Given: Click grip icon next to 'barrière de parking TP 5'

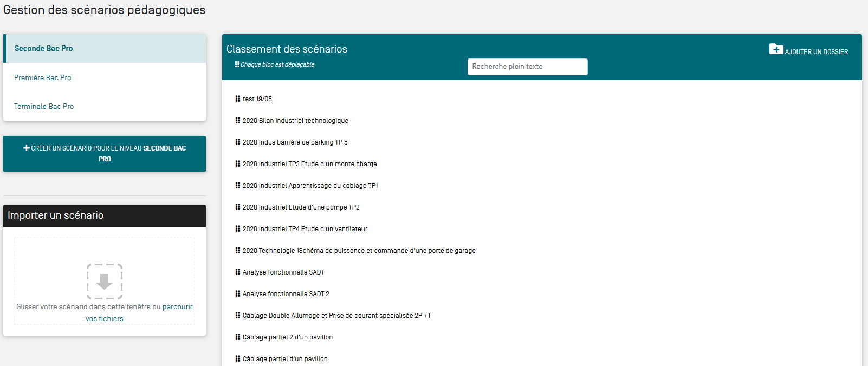Looking at the screenshot, I should (238, 142).
